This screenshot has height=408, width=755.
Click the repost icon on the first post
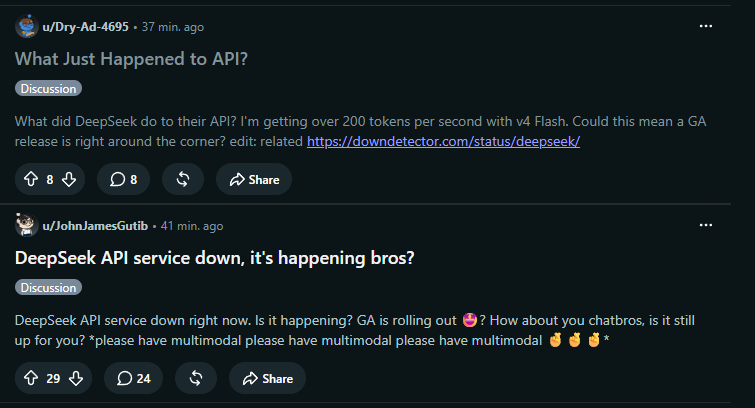[x=183, y=179]
